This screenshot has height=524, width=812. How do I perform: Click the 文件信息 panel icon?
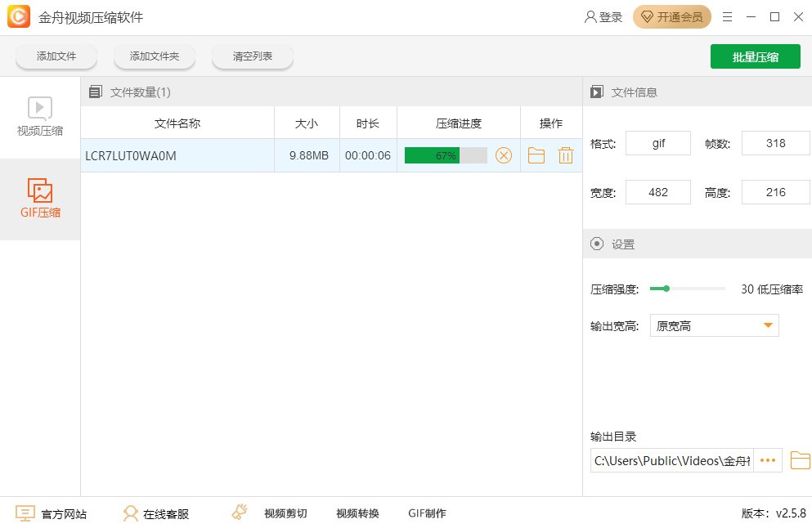(597, 92)
